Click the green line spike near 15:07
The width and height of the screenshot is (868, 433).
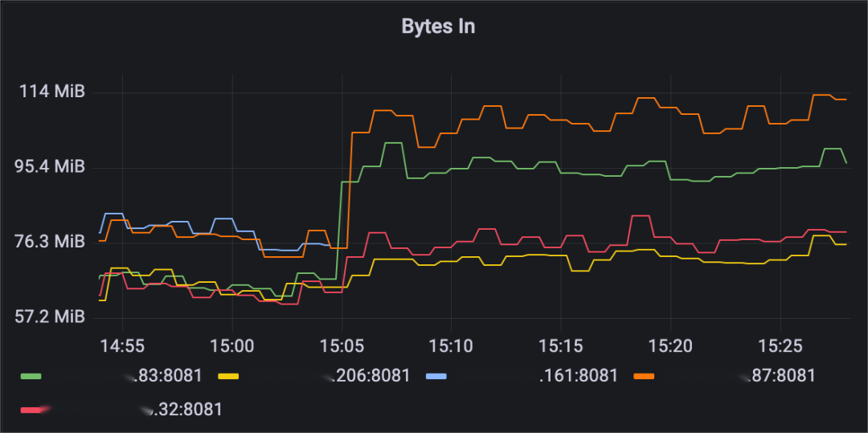pyautogui.click(x=392, y=143)
